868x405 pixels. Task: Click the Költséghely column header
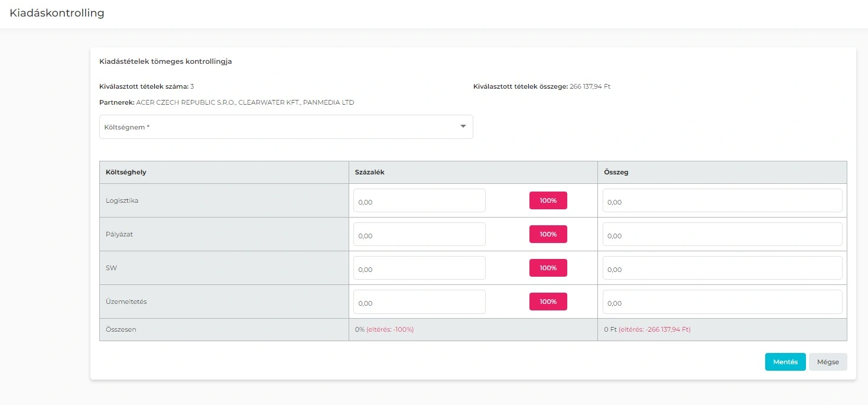126,172
